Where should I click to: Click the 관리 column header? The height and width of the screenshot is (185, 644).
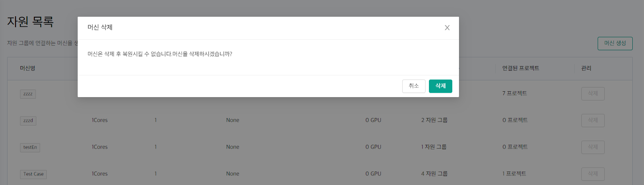[586, 68]
